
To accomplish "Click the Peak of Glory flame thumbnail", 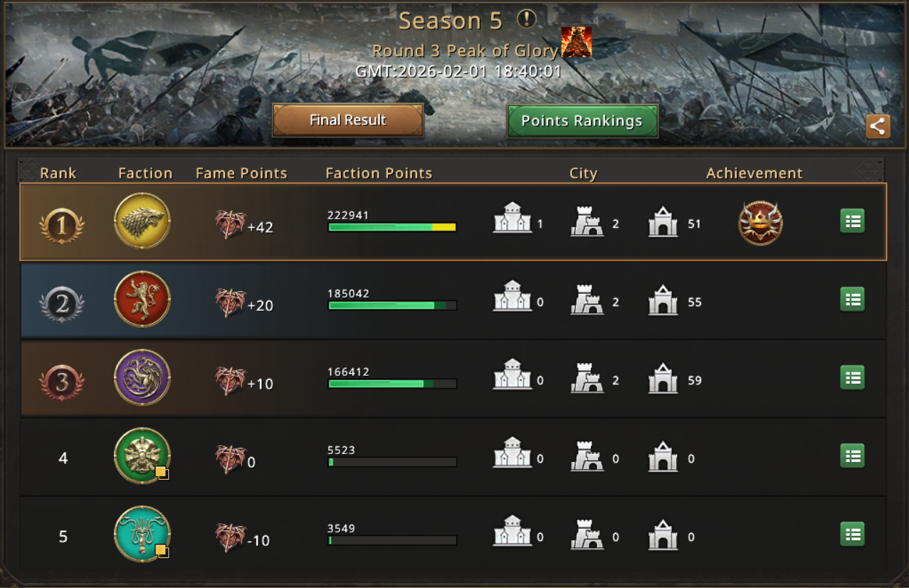I will tap(576, 42).
